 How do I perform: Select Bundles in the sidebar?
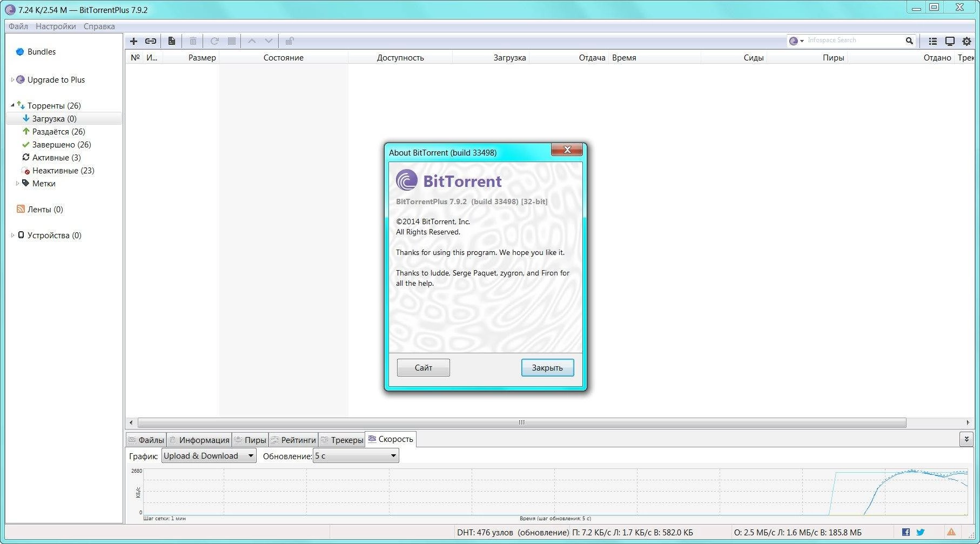(42, 52)
